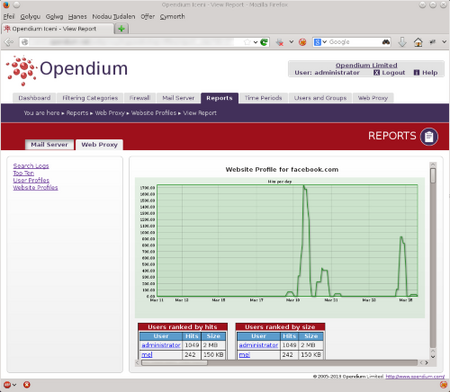
Task: Open the Top Ten link
Action: [23, 173]
